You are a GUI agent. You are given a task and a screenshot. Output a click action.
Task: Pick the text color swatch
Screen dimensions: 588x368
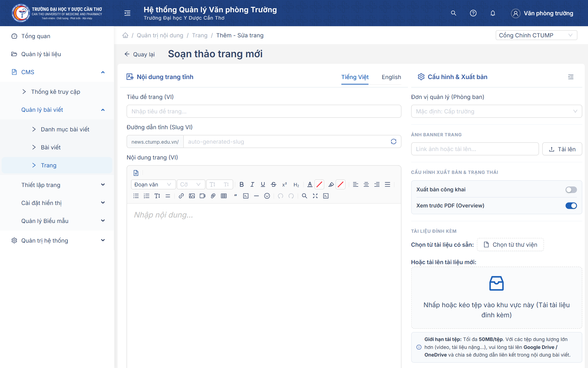319,185
